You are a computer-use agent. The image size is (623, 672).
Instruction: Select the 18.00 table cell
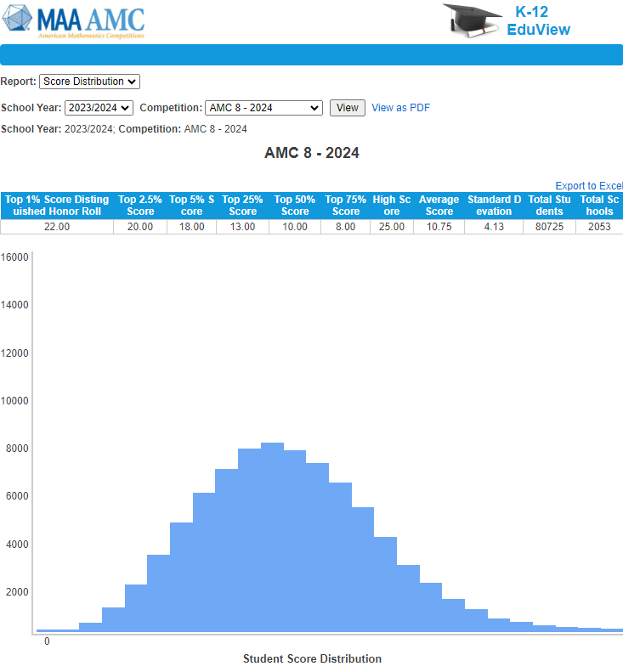pyautogui.click(x=191, y=227)
